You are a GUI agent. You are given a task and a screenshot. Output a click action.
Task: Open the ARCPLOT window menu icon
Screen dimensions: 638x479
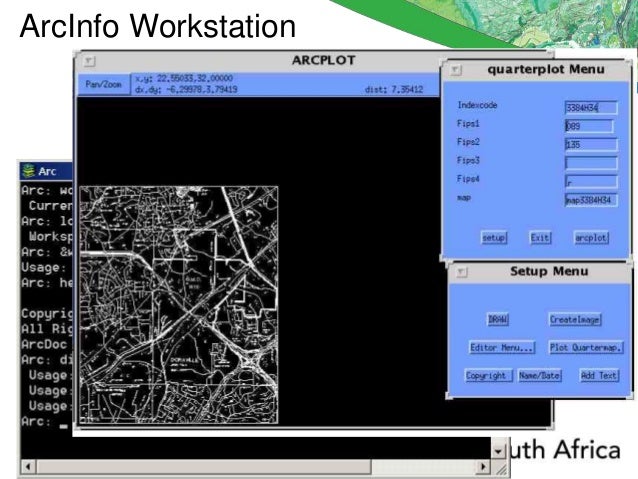(x=89, y=61)
